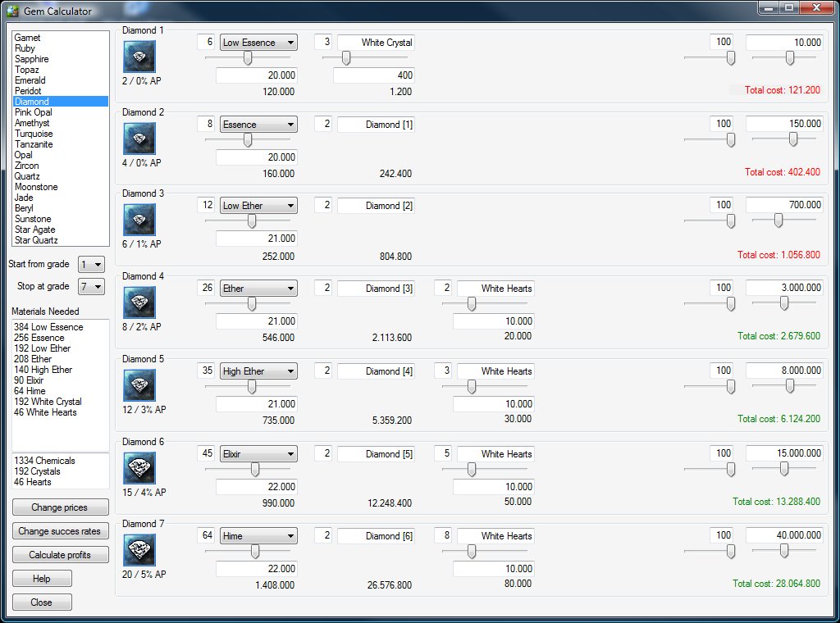Click the Diamond 4 gem icon

coord(139,303)
